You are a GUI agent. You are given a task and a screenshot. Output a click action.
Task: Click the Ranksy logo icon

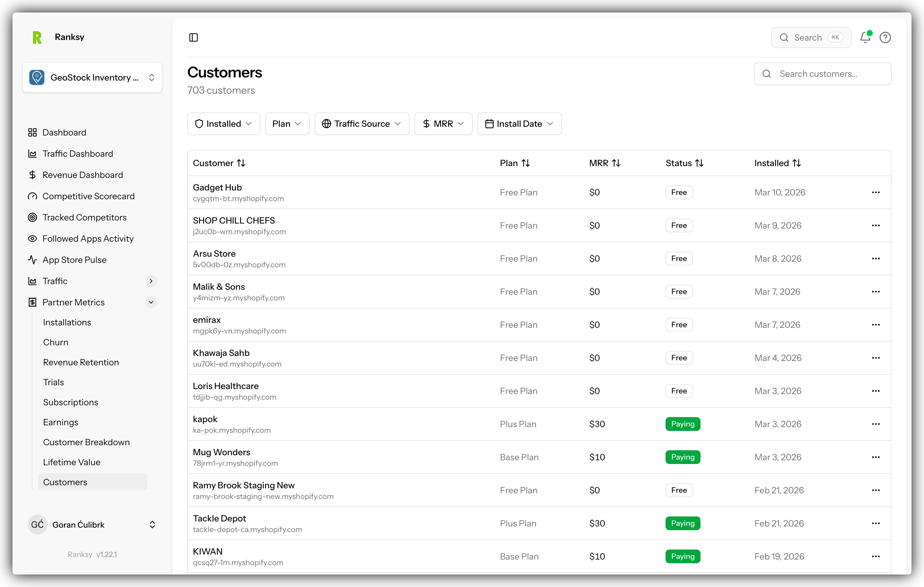tap(37, 37)
